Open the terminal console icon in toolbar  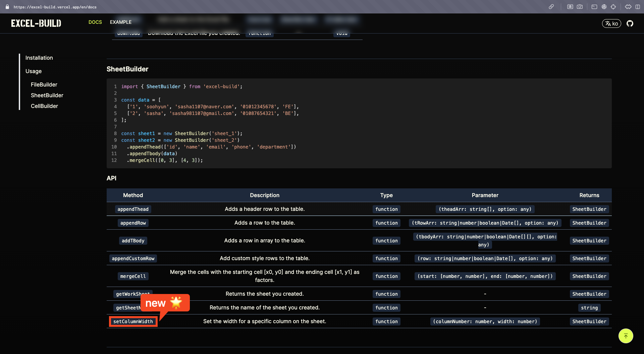pos(594,7)
